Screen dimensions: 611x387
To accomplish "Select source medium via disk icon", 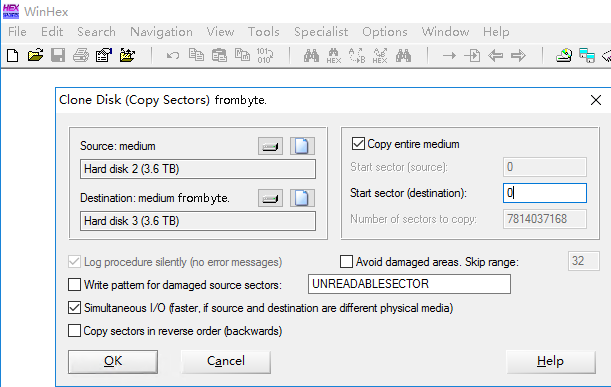I will coord(270,146).
